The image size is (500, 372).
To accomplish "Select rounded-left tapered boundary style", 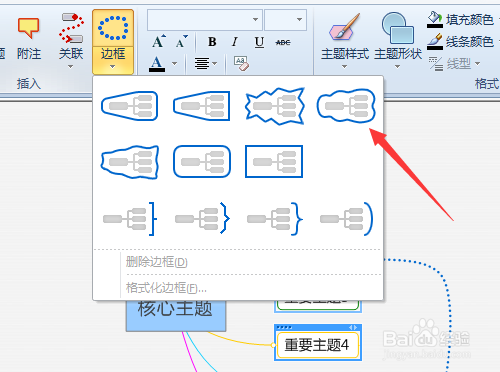I will [130, 106].
